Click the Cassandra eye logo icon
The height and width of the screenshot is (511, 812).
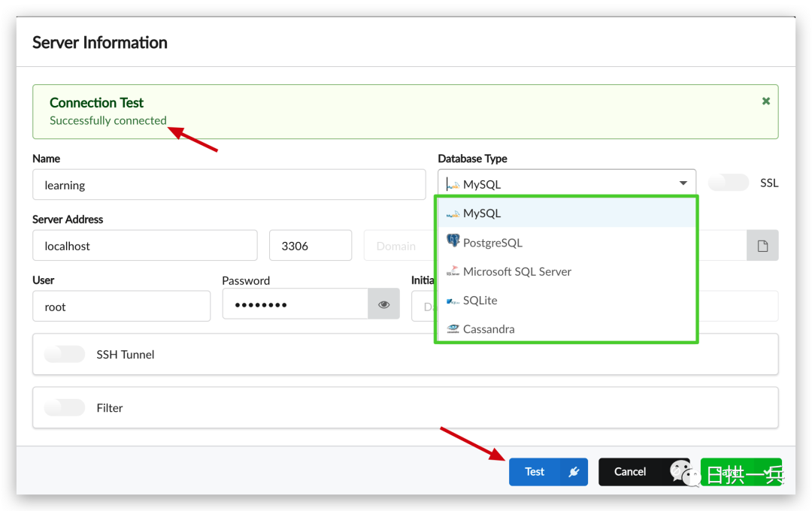[453, 328]
